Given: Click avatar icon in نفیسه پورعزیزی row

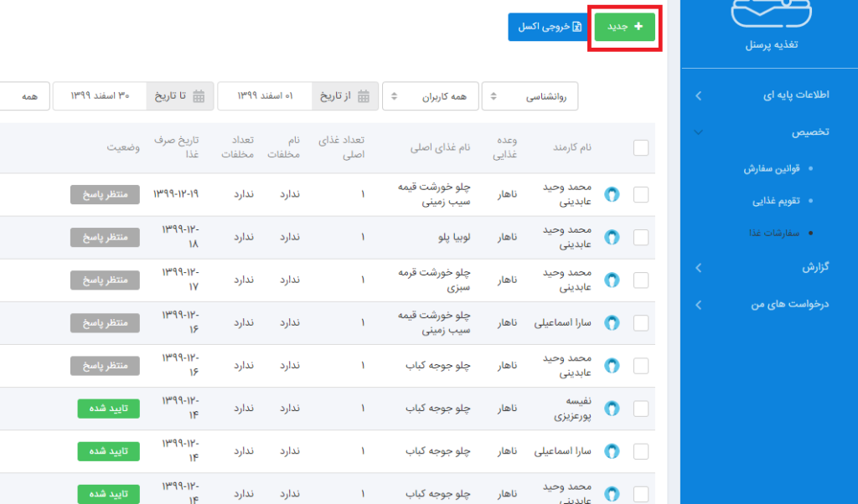Looking at the screenshot, I should 612,409.
